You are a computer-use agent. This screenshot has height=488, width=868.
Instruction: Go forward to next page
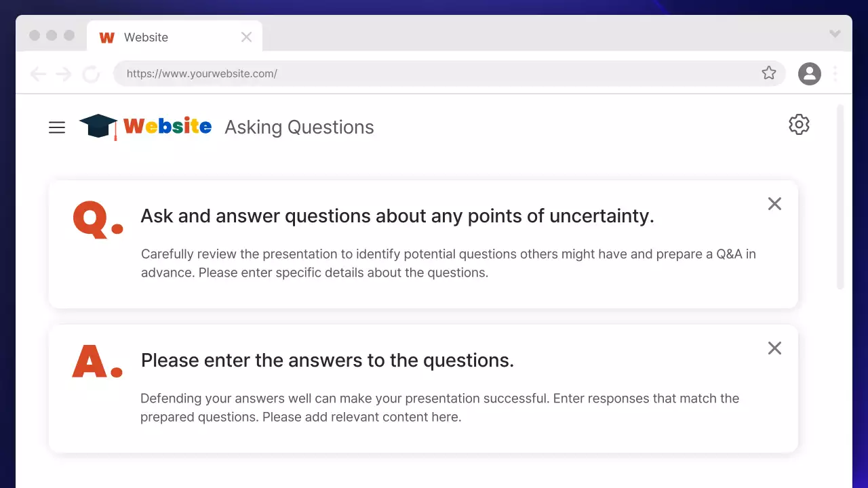pos(64,74)
